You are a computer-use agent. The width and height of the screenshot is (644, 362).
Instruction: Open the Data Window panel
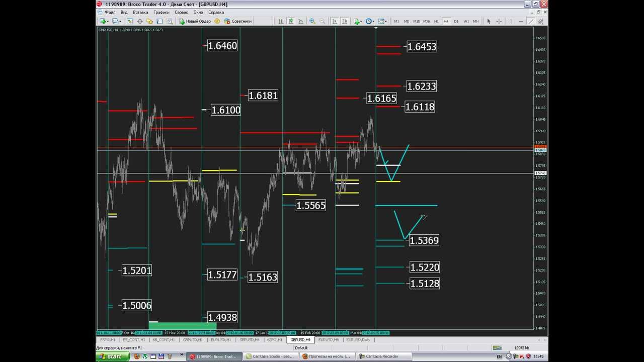[140, 21]
